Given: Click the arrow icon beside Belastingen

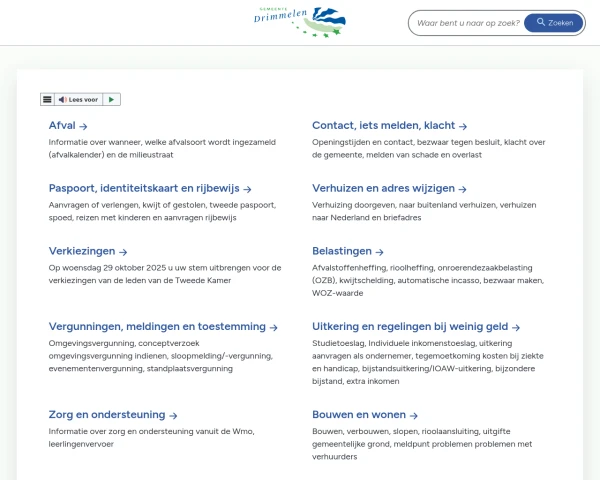Looking at the screenshot, I should 381,252.
